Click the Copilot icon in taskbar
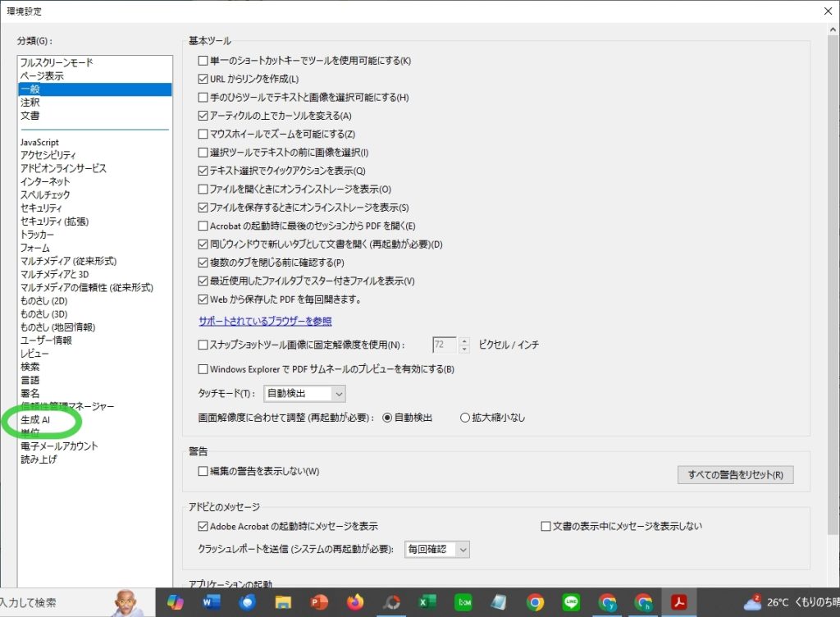840x617 pixels. pos(175,603)
